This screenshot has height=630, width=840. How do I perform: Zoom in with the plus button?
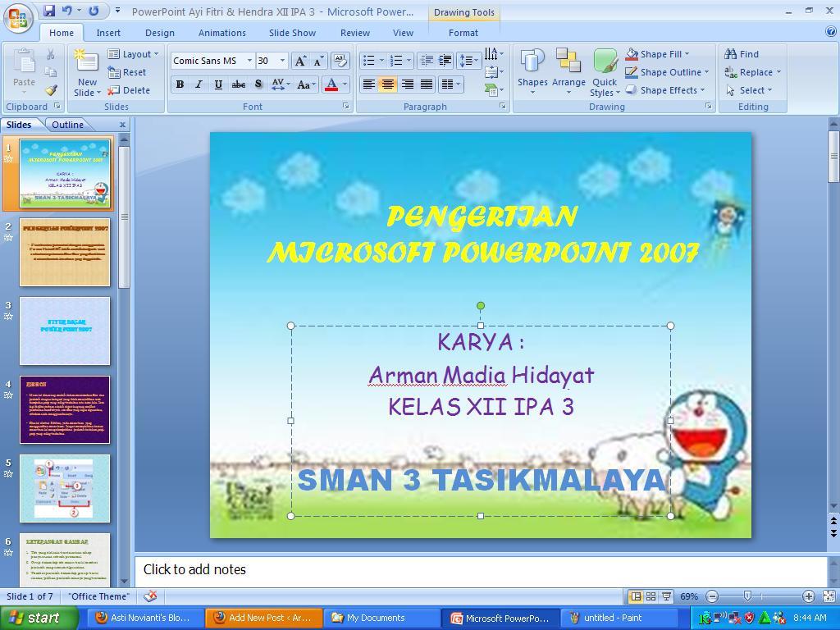point(808,596)
